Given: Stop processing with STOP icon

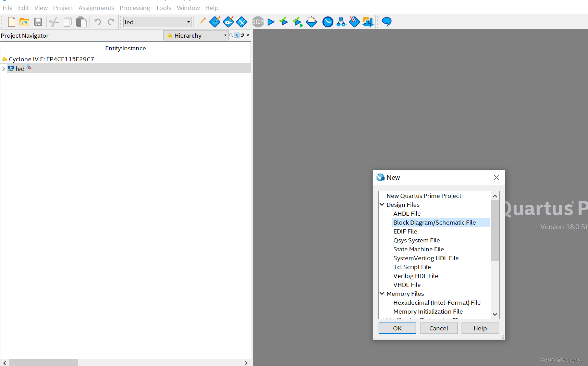Looking at the screenshot, I should (x=258, y=22).
